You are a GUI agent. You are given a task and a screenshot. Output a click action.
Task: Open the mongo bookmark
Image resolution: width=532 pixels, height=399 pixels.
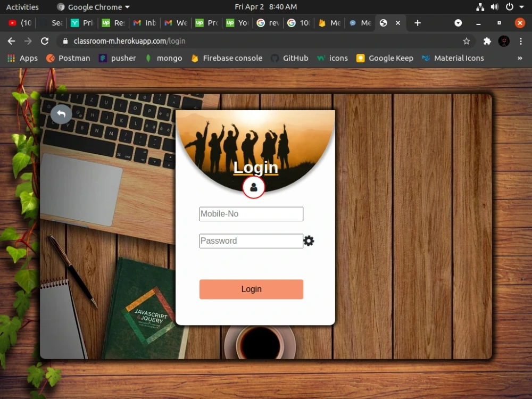(x=164, y=59)
